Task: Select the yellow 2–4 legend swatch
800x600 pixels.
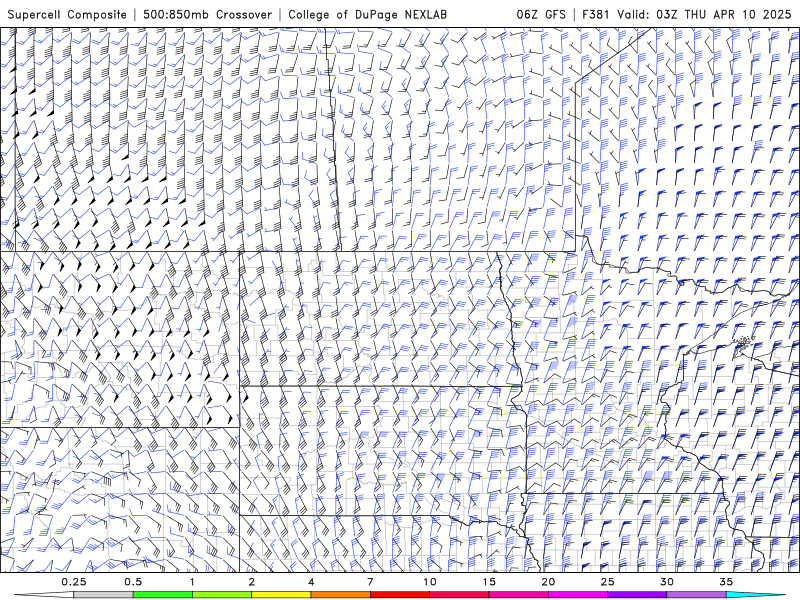Action: click(x=281, y=595)
